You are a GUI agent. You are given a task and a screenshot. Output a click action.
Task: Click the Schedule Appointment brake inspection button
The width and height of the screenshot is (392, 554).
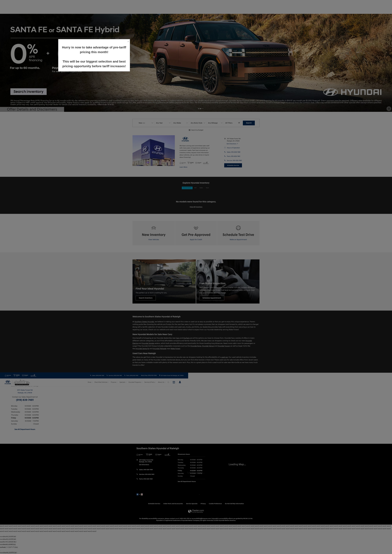[212, 298]
